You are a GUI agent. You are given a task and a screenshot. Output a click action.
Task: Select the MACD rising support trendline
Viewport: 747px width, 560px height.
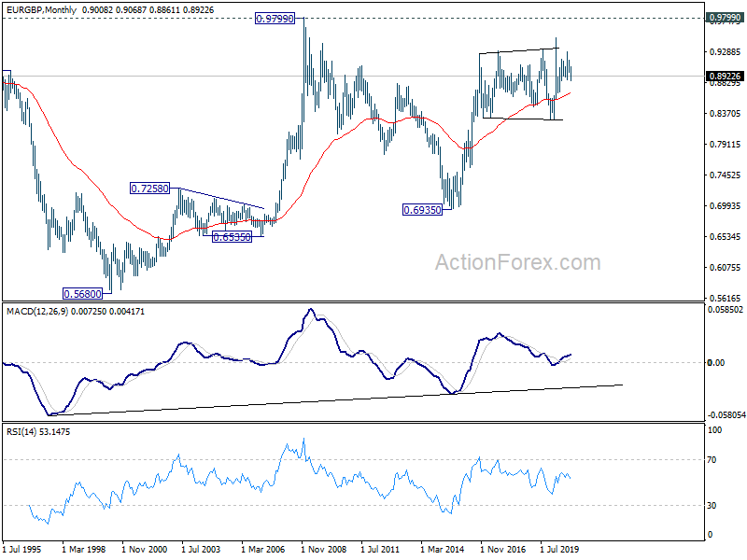point(335,400)
